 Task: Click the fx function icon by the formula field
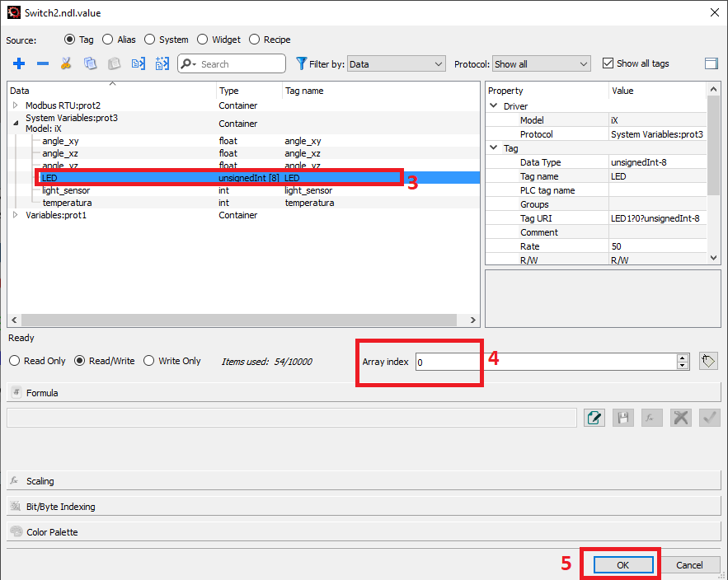pyautogui.click(x=652, y=418)
